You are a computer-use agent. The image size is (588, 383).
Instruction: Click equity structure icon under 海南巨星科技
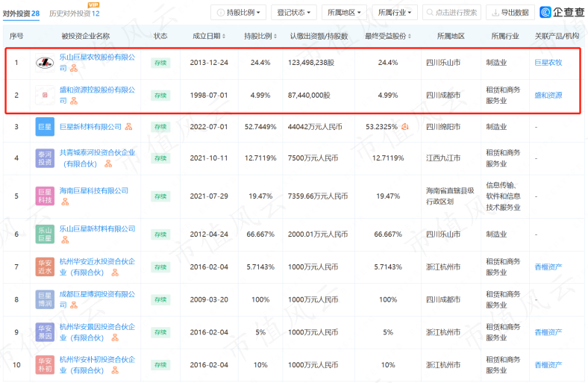pyautogui.click(x=65, y=202)
